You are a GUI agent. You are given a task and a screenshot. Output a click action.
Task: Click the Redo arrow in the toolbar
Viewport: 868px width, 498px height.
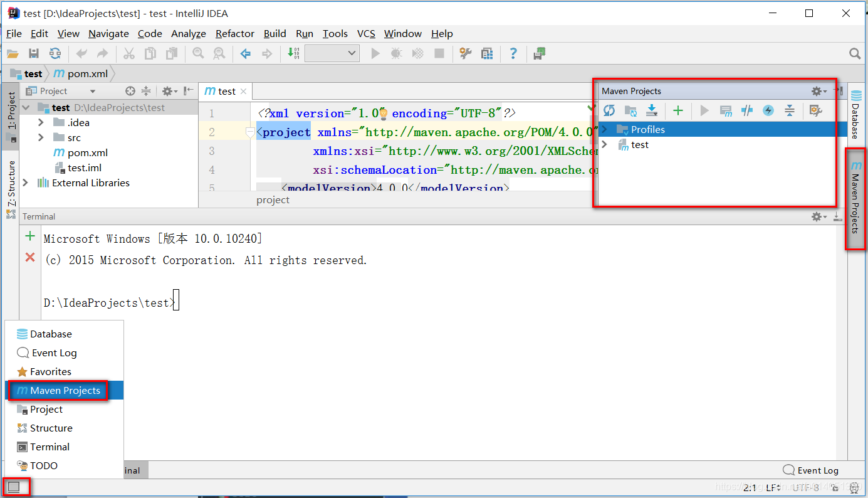tap(102, 54)
